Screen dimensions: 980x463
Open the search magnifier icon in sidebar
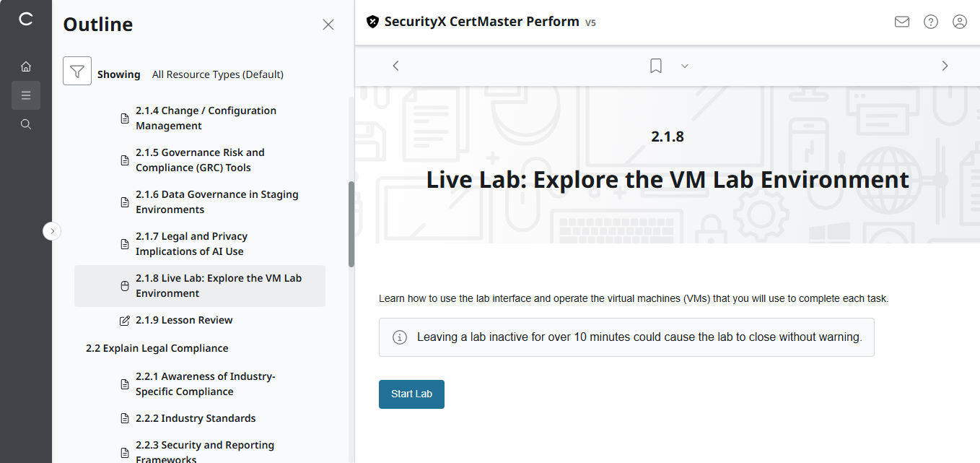click(x=26, y=124)
